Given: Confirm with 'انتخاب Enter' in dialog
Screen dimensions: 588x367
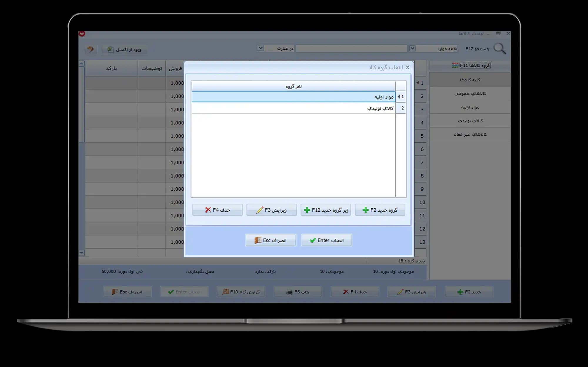Looking at the screenshot, I should point(327,240).
